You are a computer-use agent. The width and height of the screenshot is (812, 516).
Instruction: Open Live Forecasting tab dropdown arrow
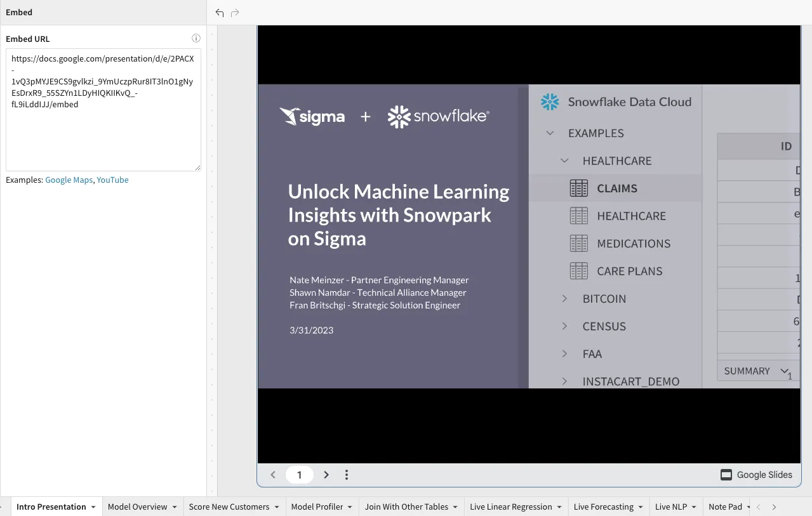click(641, 507)
